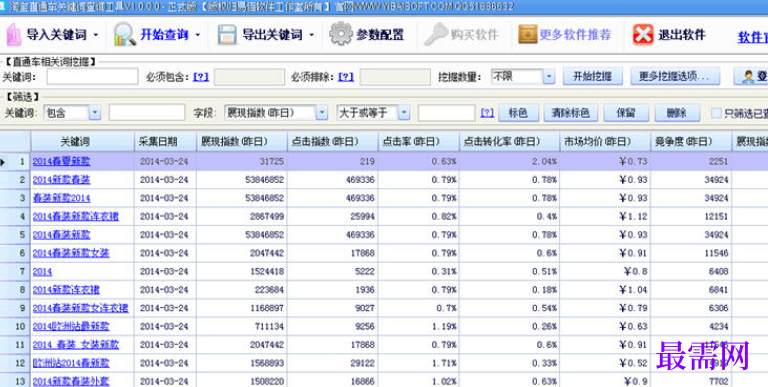This screenshot has width=768, height=387.
Task: Sort by 市场均价(昨日) column header
Action: click(605, 142)
